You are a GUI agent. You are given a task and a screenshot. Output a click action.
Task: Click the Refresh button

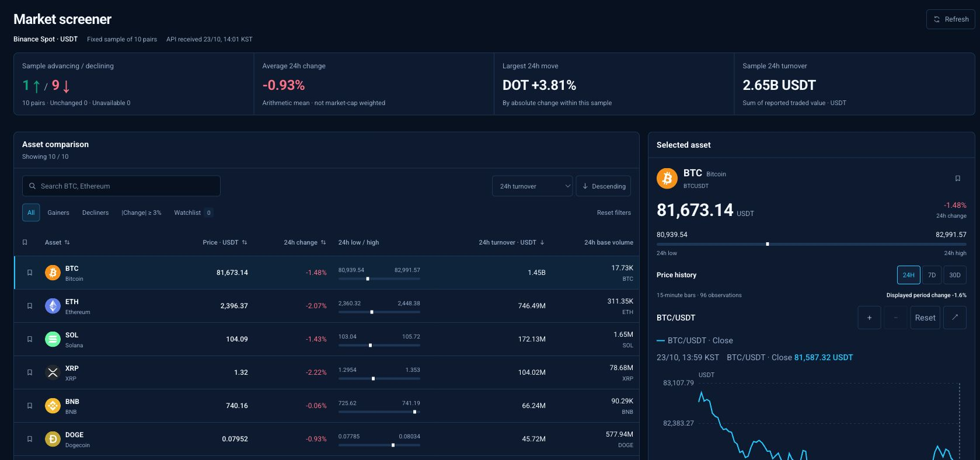(x=950, y=19)
